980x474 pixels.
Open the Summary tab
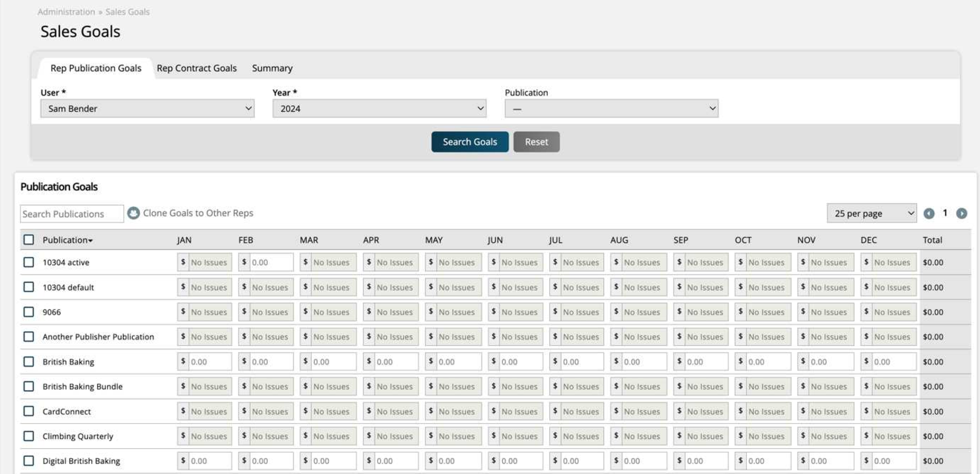[272, 68]
